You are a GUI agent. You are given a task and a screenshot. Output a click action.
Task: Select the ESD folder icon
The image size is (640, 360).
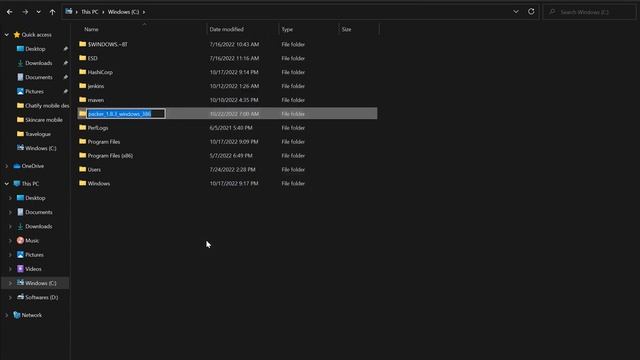[x=82, y=58]
